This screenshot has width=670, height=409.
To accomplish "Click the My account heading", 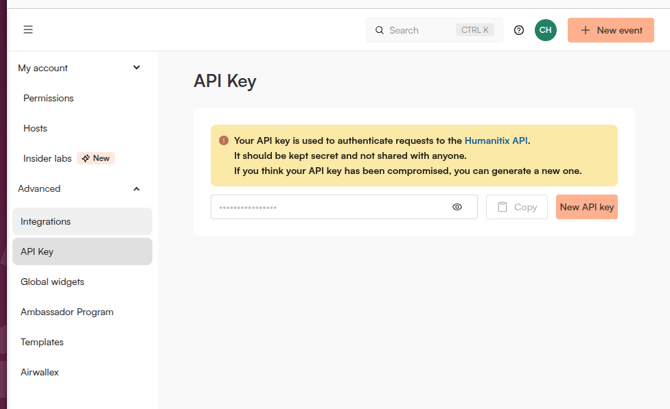I will point(43,68).
